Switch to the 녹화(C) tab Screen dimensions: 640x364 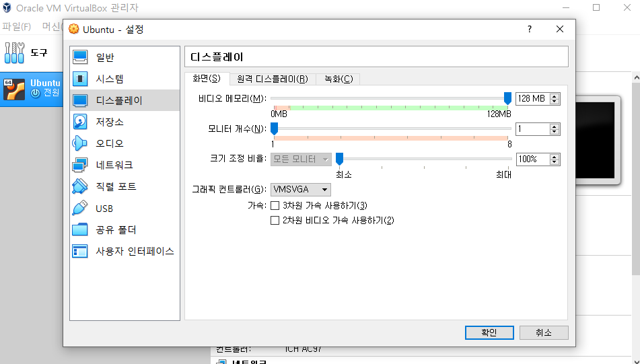[339, 79]
